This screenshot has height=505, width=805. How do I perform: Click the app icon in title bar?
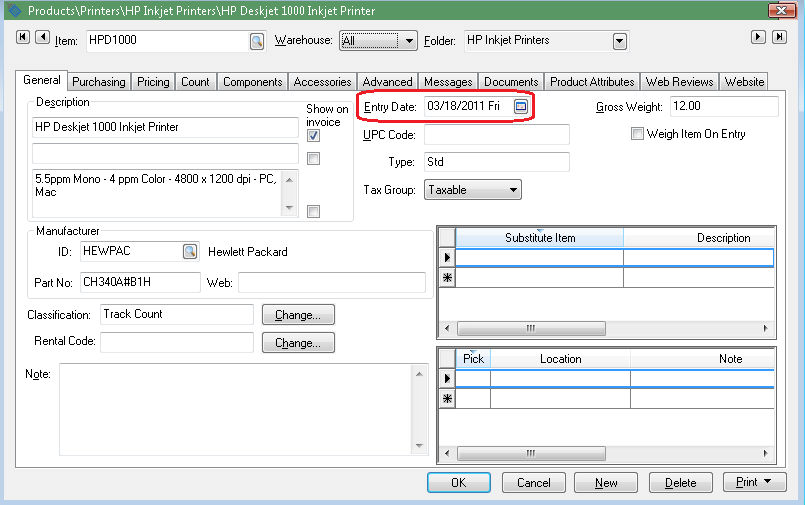tap(13, 11)
